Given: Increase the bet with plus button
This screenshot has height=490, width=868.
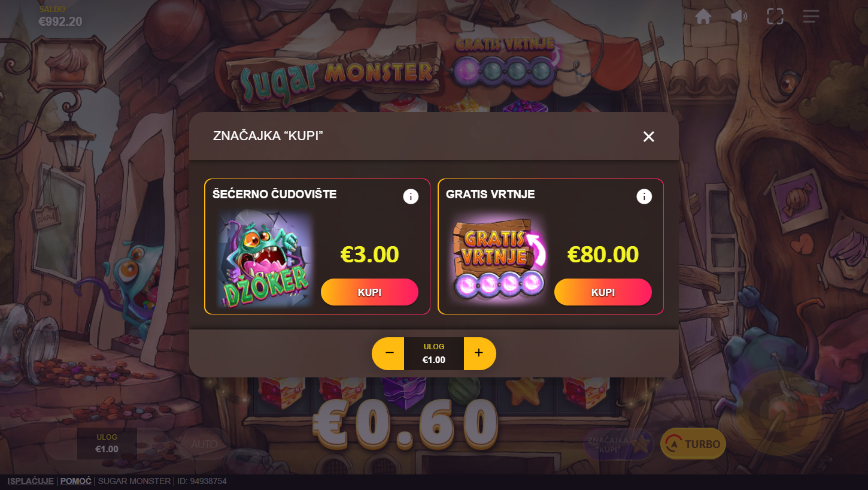Looking at the screenshot, I should (x=479, y=353).
